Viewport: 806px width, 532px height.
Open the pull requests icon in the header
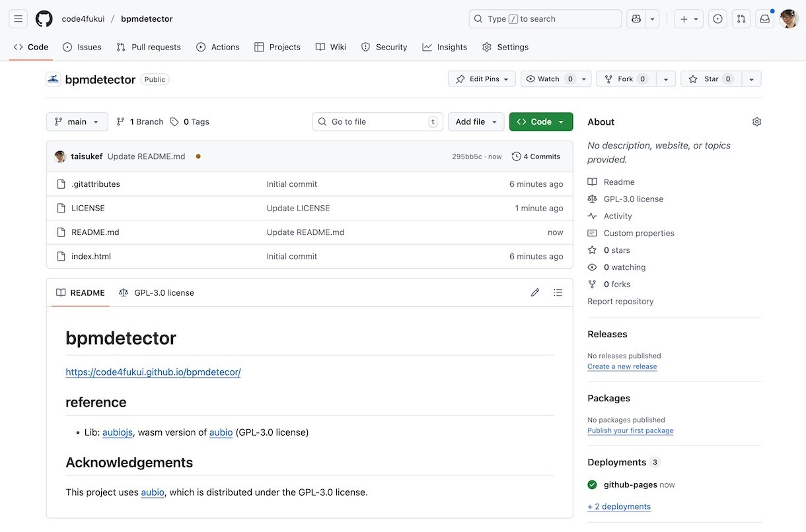(x=741, y=19)
